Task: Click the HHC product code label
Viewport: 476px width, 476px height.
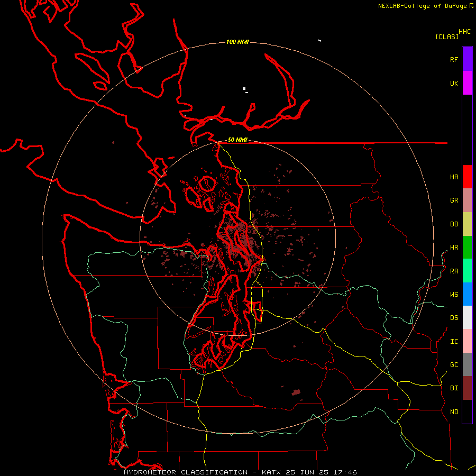Action: (465, 32)
